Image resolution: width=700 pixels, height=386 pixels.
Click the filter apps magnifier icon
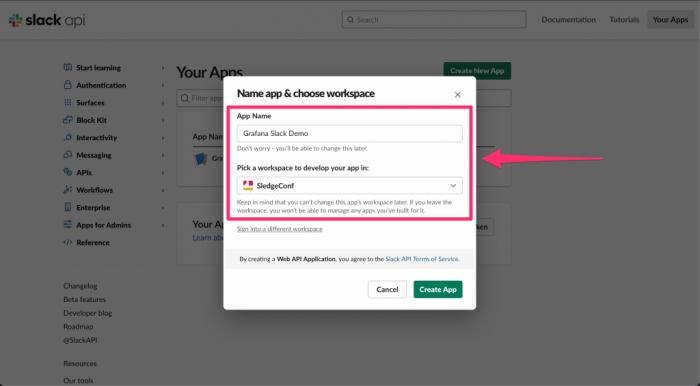pyautogui.click(x=185, y=98)
